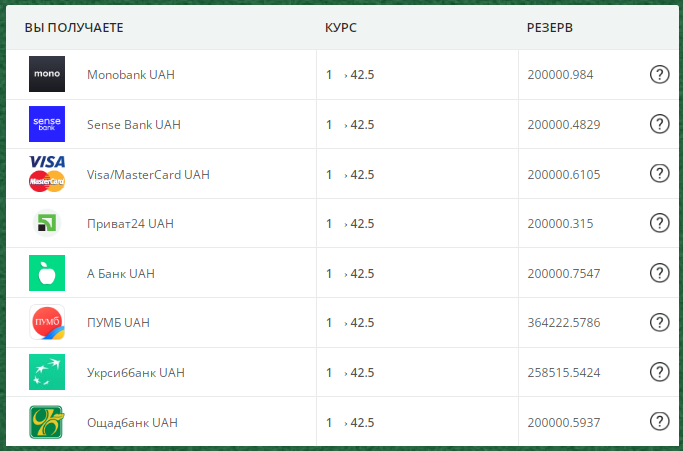Click the Укрсиббанк UAH label
Viewport: 683px width, 451px height.
coord(135,373)
